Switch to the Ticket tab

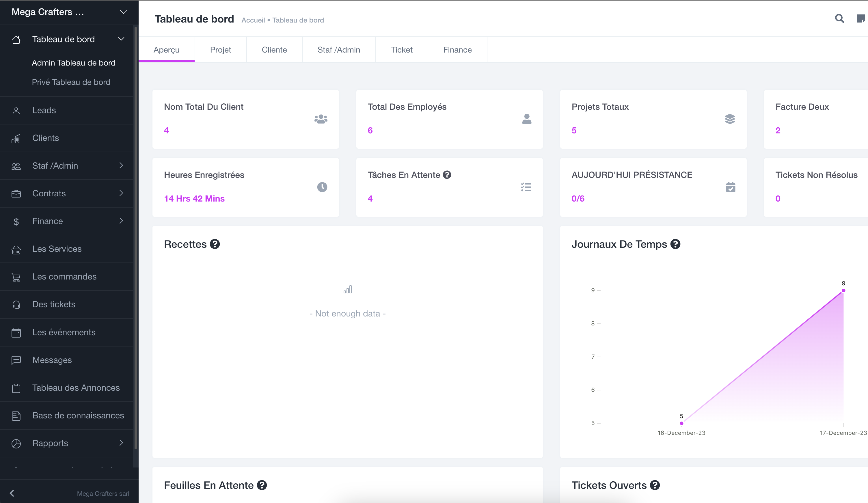[x=401, y=50]
